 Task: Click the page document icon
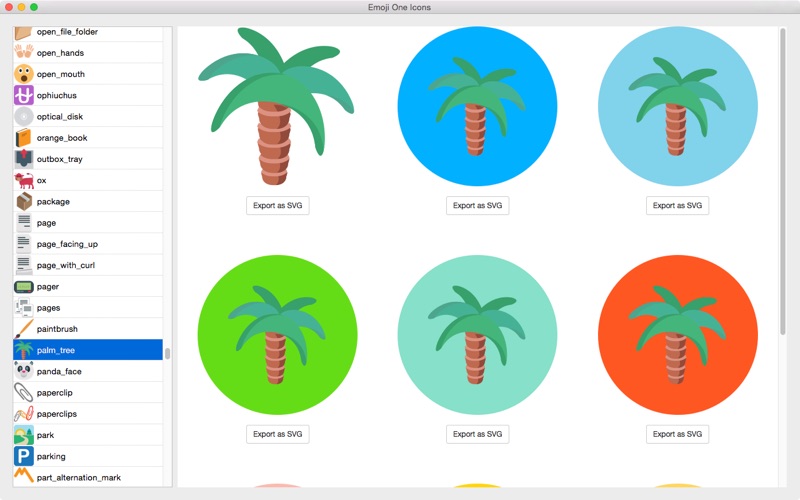coord(23,223)
